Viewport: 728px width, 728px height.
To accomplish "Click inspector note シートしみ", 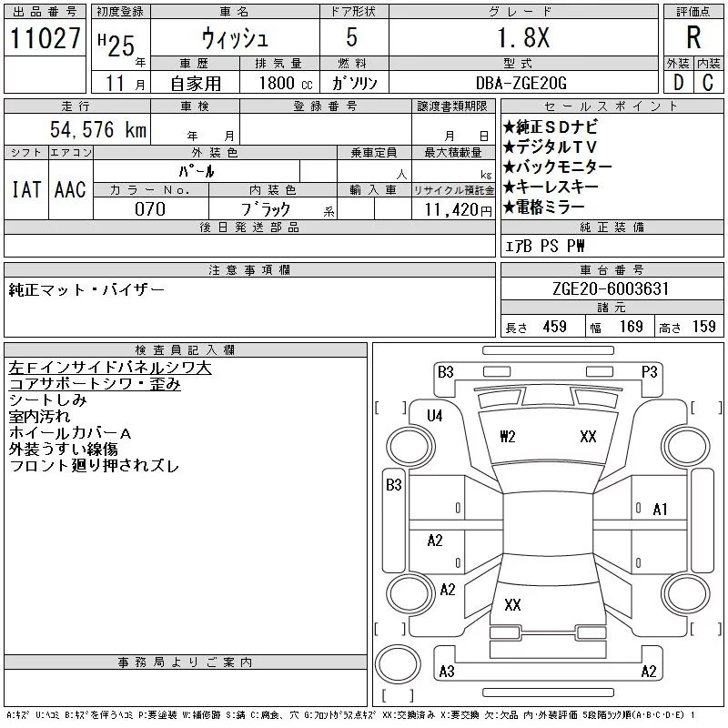I will coord(48,400).
